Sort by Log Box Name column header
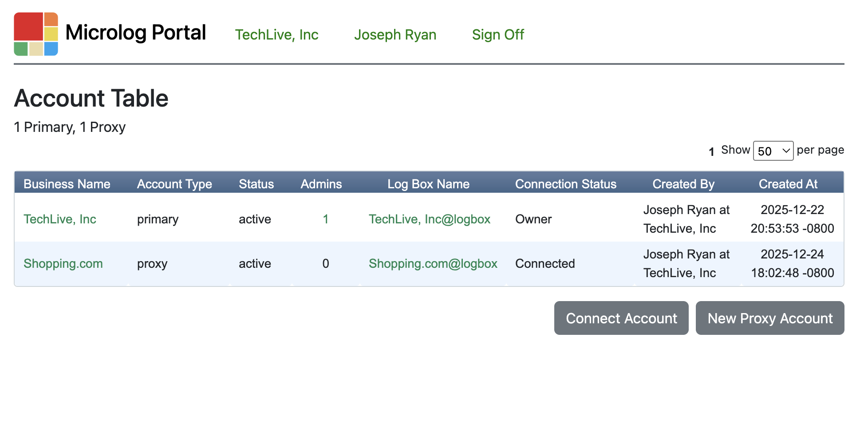 [x=428, y=184]
